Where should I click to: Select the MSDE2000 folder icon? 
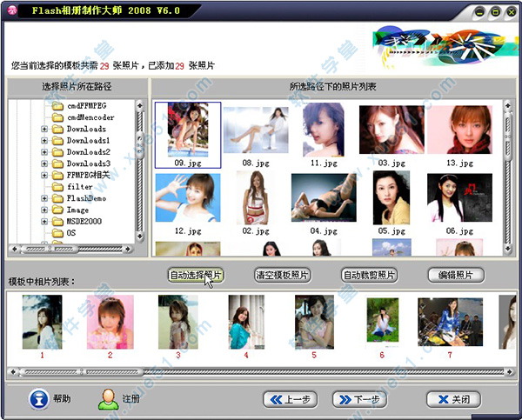click(58, 222)
